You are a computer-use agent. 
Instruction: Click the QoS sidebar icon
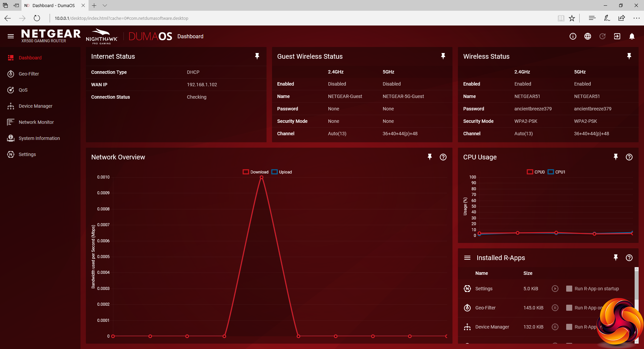[11, 90]
